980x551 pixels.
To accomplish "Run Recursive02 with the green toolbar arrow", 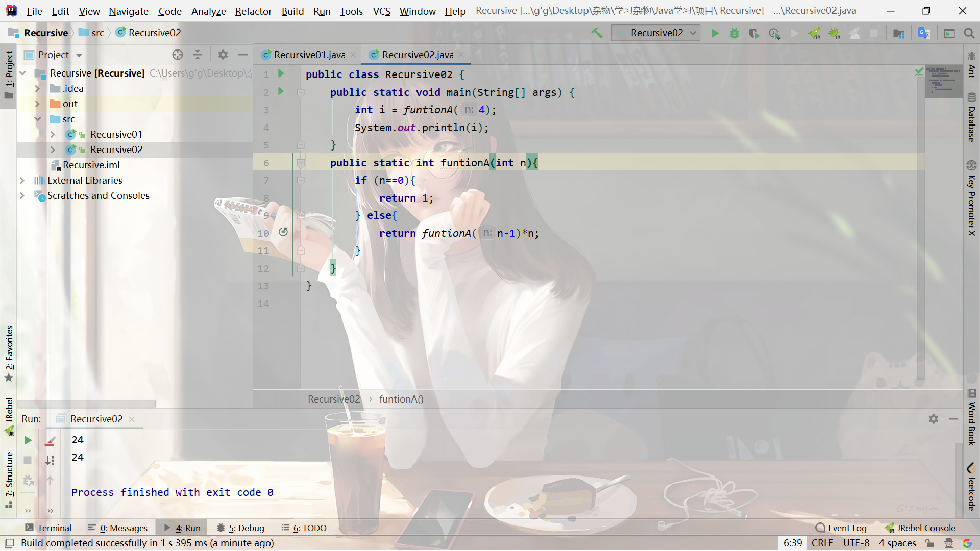I will coord(715,33).
